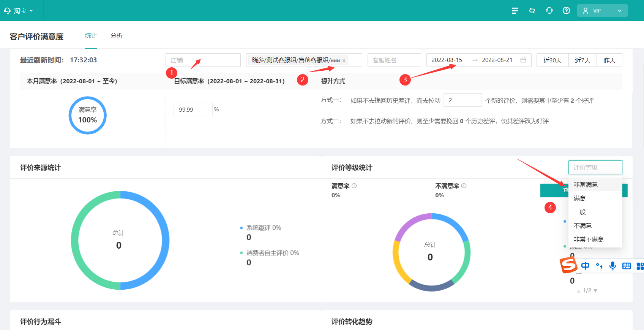Viewport: 644px width, 330px height.
Task: Edit the 99.99 target satisfaction field
Action: click(x=193, y=109)
